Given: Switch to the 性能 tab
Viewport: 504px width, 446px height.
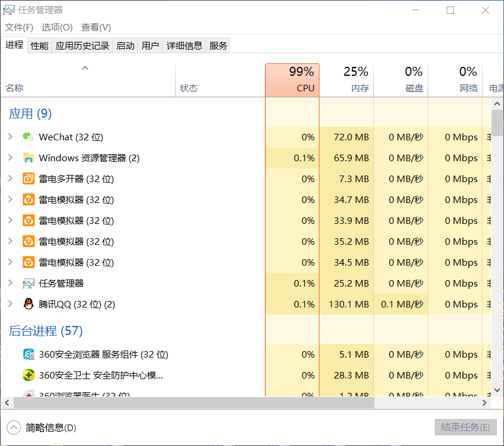Looking at the screenshot, I should pos(39,45).
